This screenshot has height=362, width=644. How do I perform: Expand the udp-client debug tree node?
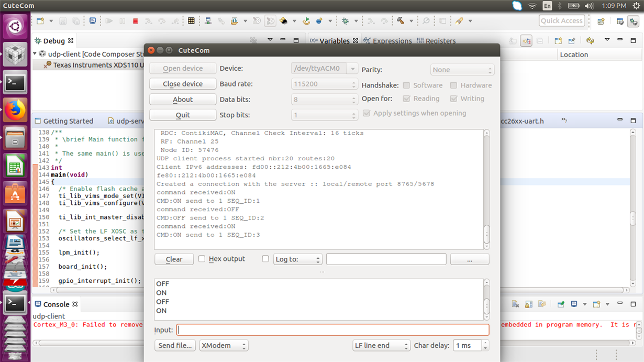[35, 53]
